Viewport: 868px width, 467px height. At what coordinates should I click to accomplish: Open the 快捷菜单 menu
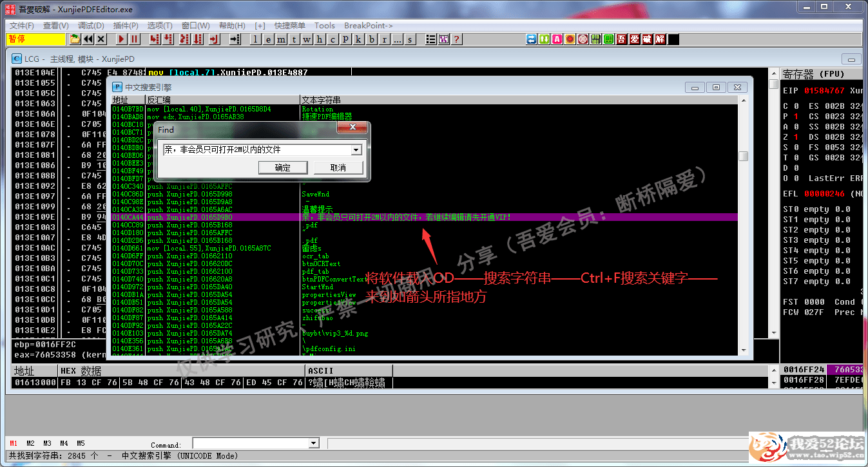[x=290, y=26]
